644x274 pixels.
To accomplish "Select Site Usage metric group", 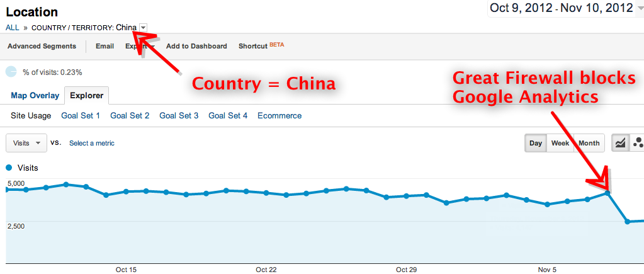I will tap(31, 116).
